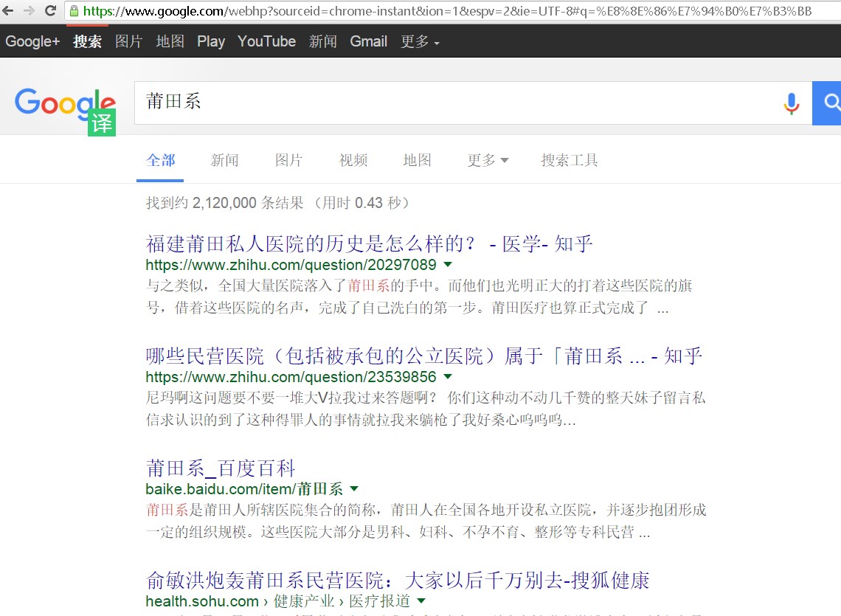Switch to the 图片 results tab
Image resolution: width=841 pixels, height=616 pixels.
click(x=288, y=160)
